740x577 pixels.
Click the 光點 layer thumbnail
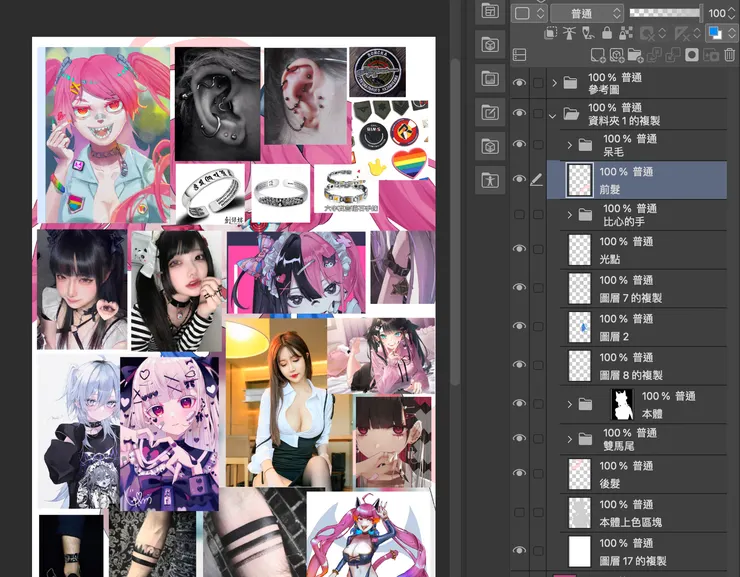pos(580,250)
